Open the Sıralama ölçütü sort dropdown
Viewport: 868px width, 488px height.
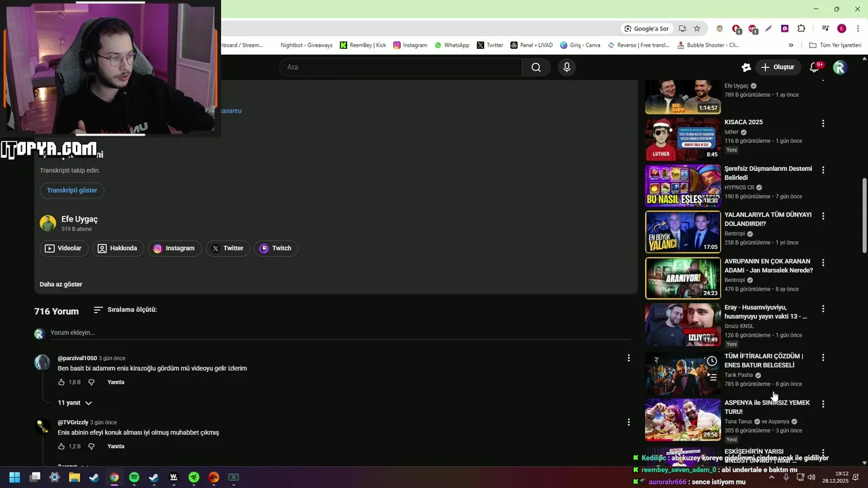(125, 310)
